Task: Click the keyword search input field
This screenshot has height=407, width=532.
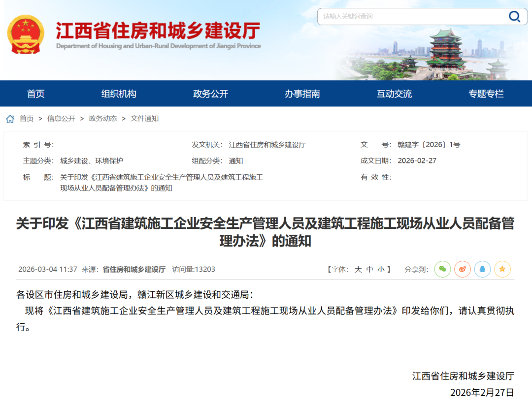Action: [x=414, y=16]
